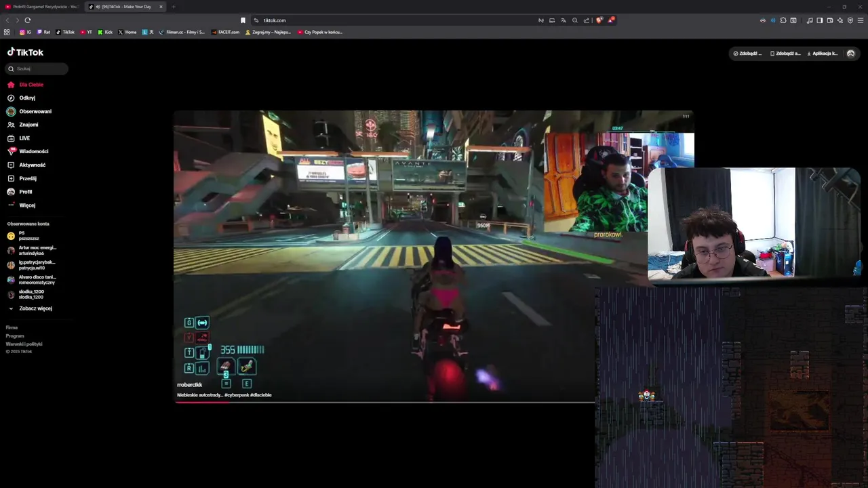This screenshot has height=488, width=868.
Task: Click the translate page icon
Action: point(563,20)
